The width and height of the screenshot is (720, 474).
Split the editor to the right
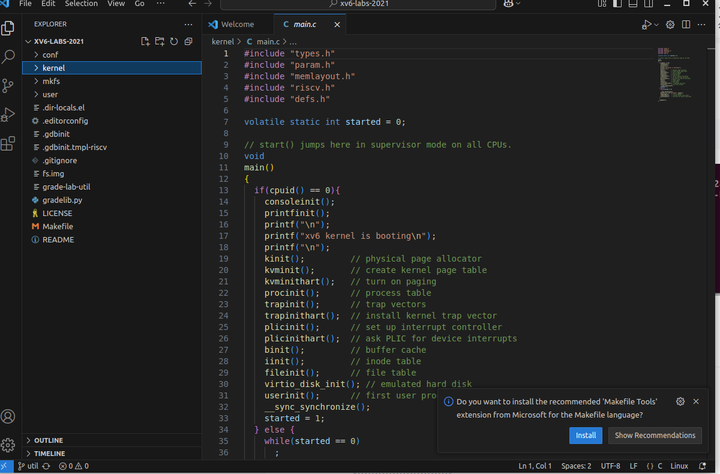(685, 24)
